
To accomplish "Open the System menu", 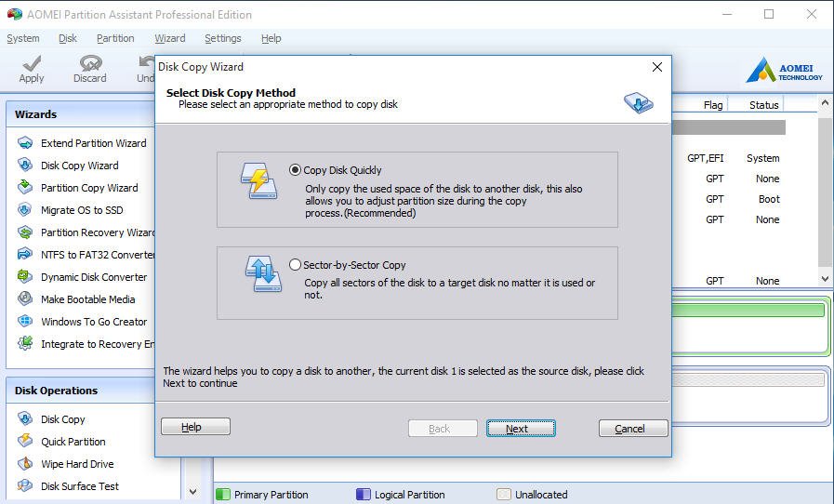I will click(x=23, y=38).
